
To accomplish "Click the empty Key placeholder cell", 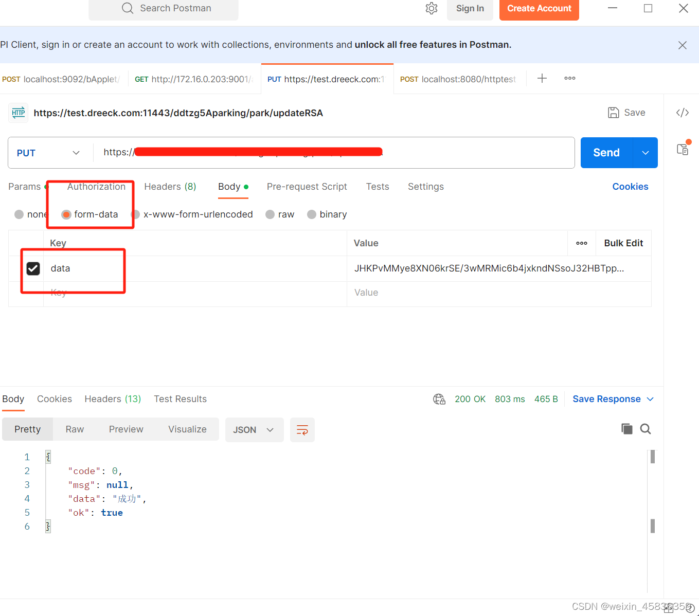I will click(195, 293).
